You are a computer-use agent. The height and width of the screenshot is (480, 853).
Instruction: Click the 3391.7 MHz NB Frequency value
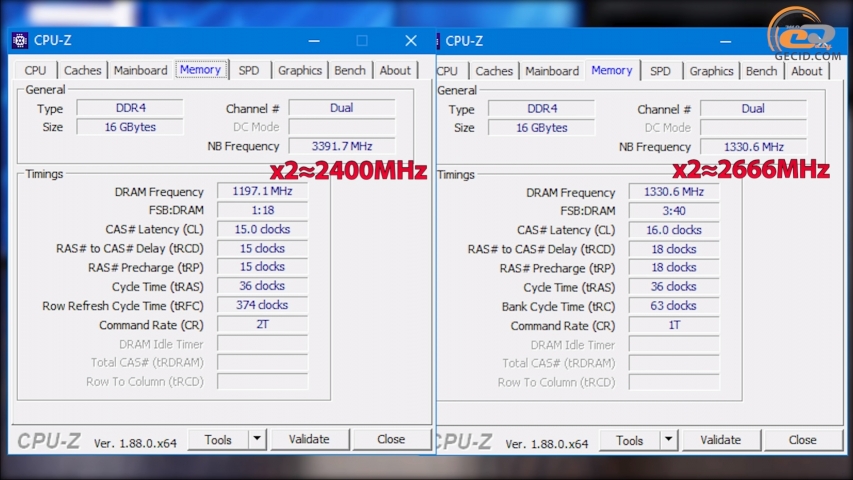tap(342, 146)
